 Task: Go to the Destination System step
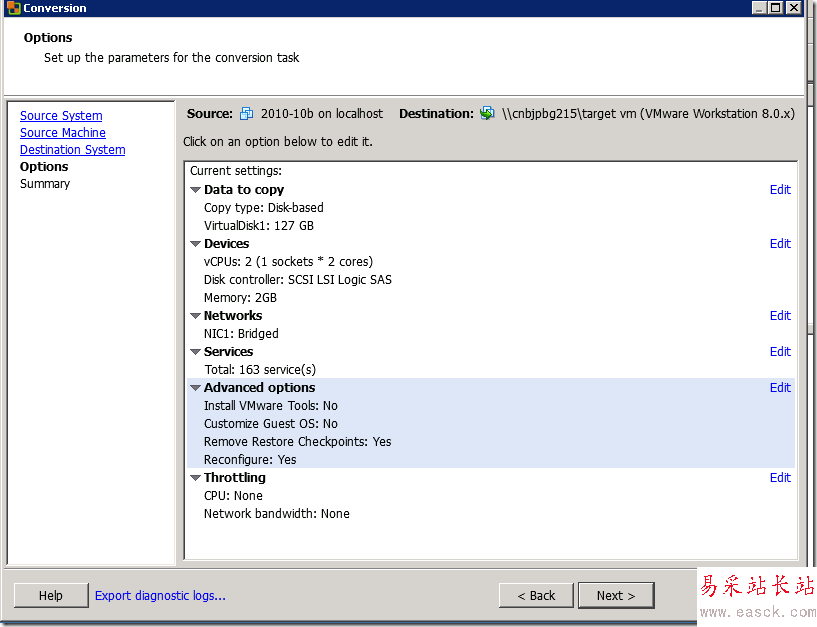[72, 150]
